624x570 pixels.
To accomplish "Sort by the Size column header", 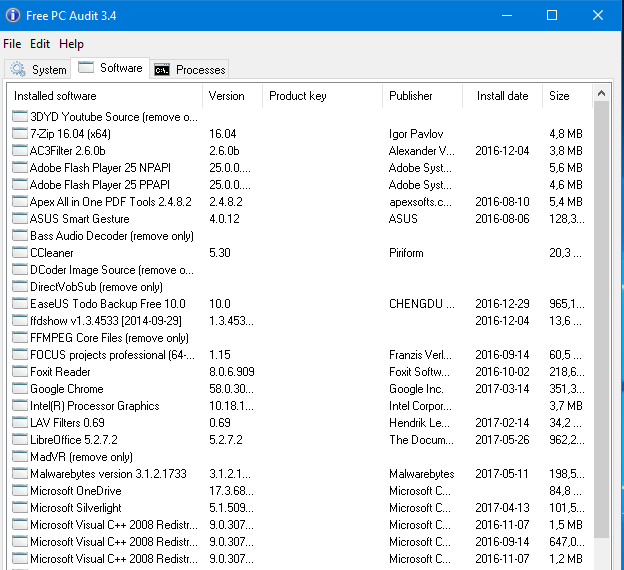I will coord(567,96).
